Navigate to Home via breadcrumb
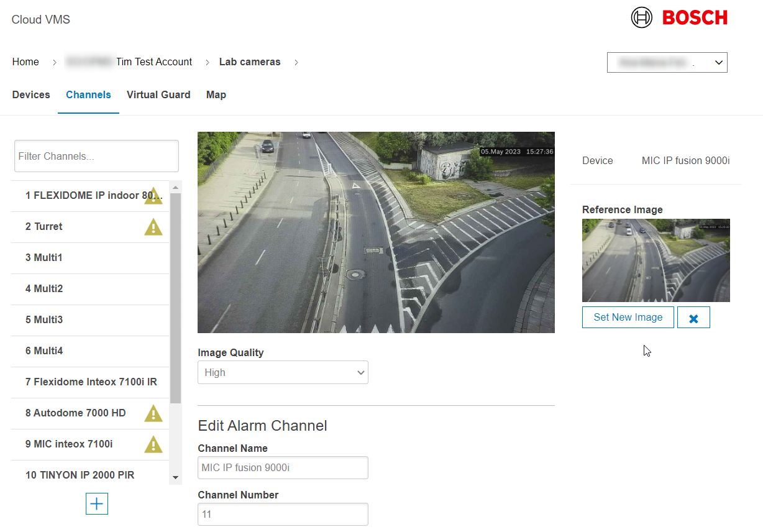Screen dimensions: 763x532 [x=25, y=62]
